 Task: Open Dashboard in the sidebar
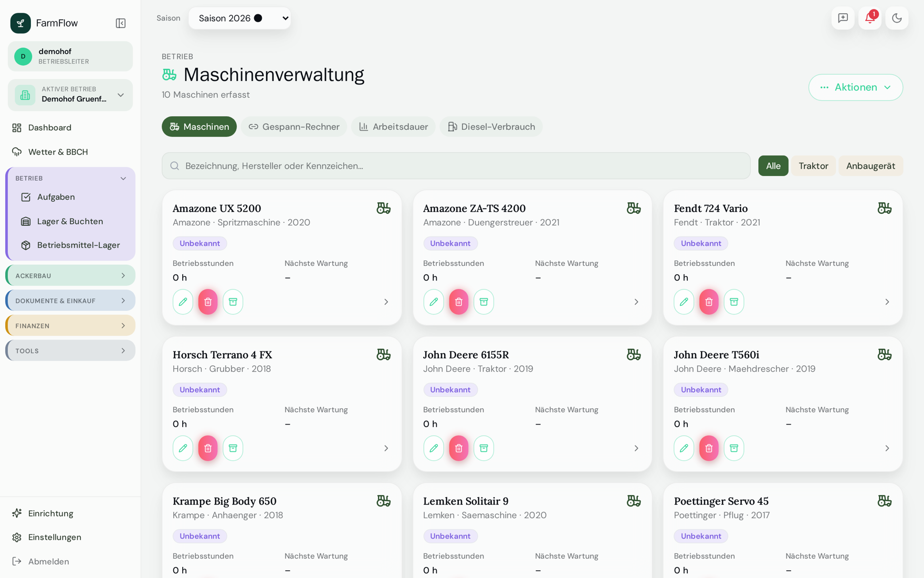click(x=70, y=128)
